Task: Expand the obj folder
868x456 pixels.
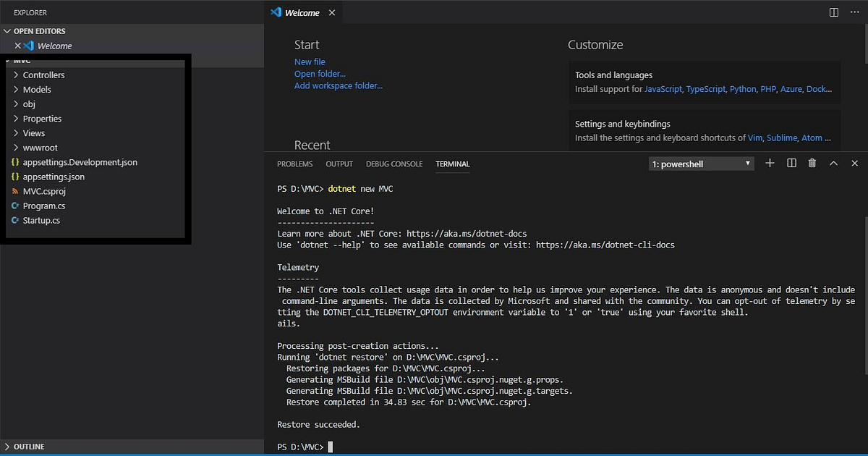Action: click(x=29, y=104)
